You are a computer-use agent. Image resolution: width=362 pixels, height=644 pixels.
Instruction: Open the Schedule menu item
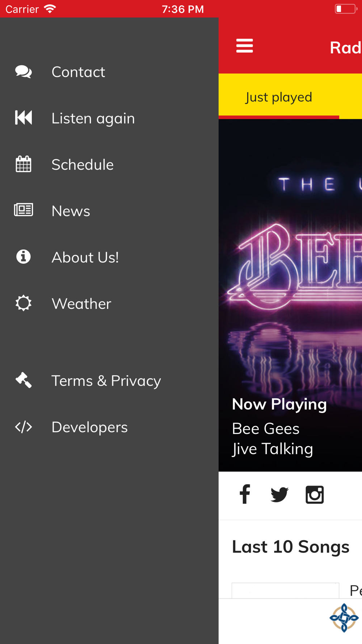(109, 164)
